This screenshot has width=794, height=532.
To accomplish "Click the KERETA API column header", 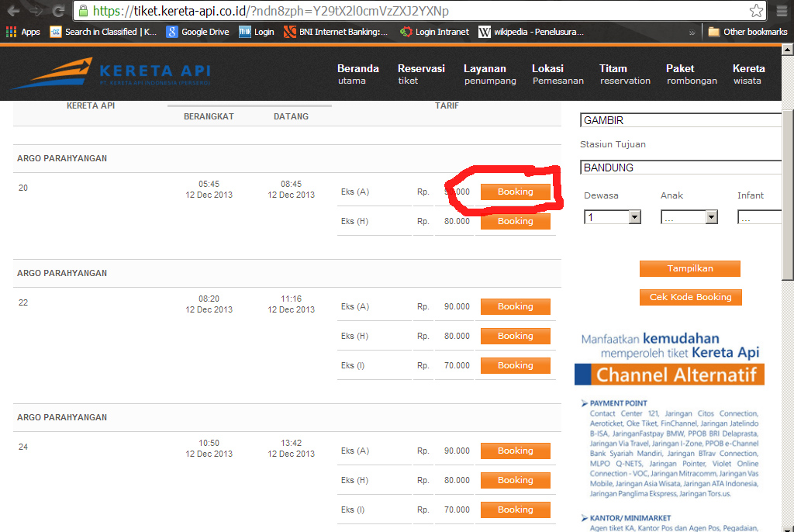I will (91, 105).
